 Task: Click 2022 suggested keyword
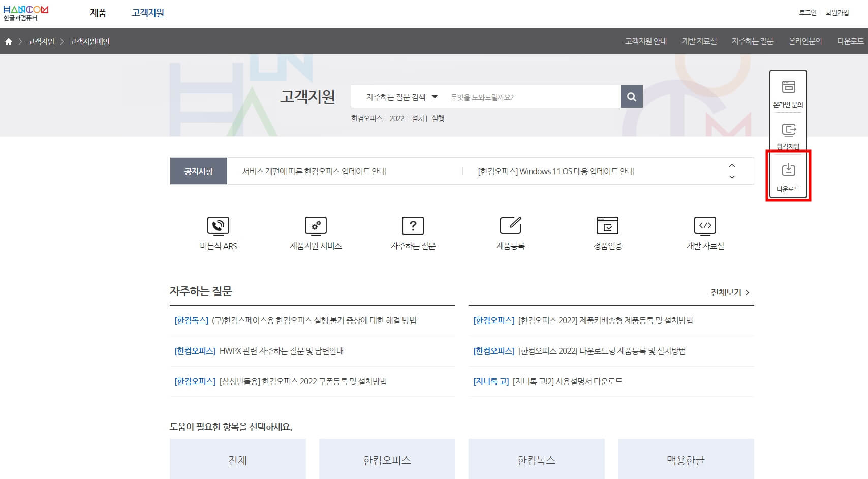397,118
